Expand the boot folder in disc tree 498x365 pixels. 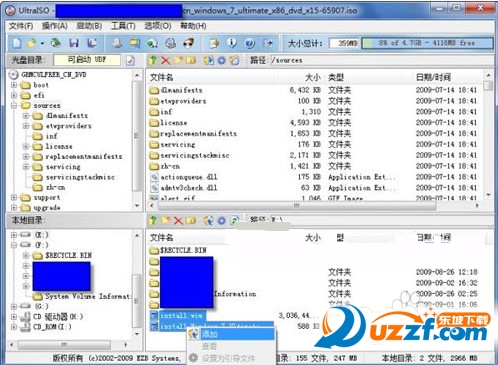coord(14,85)
